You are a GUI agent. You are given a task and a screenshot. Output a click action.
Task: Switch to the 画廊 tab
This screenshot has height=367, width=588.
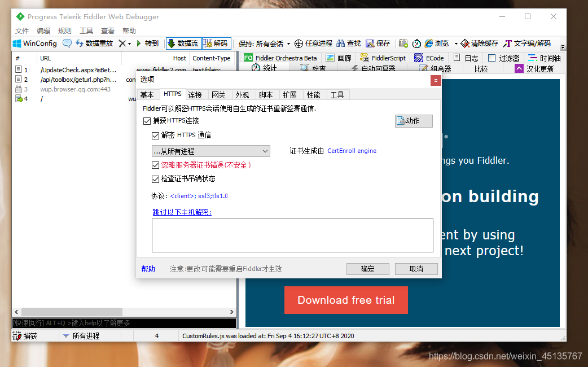(x=339, y=58)
